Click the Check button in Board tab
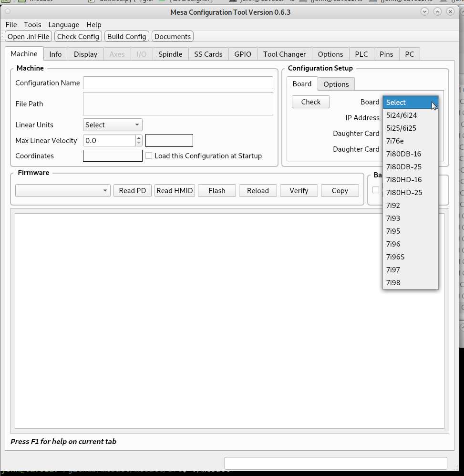The height and width of the screenshot is (476, 464). (x=311, y=102)
